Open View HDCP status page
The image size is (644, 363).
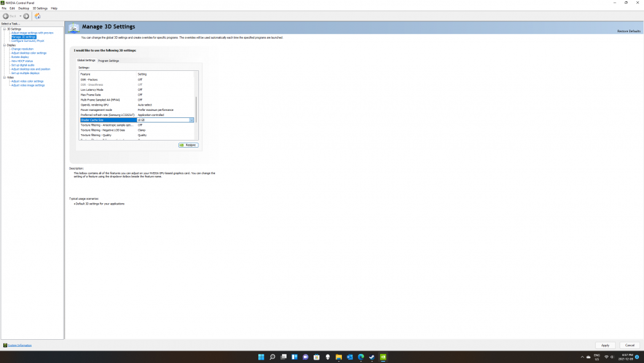coord(22,61)
